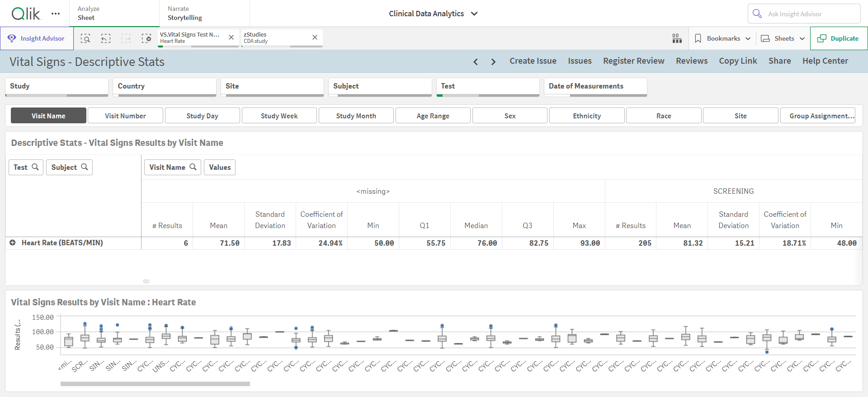This screenshot has width=868, height=397.
Task: Switch grouping to Age Range
Action: coord(433,116)
